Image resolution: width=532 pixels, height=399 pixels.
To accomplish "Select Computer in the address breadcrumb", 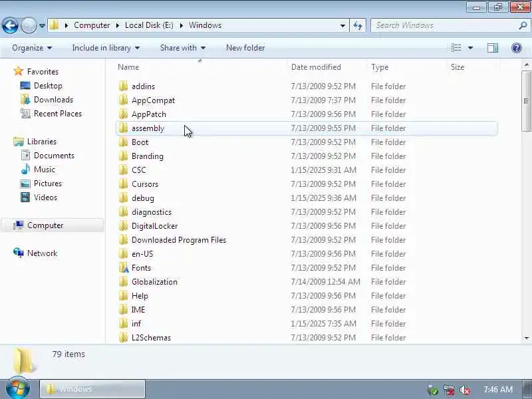I will (92, 25).
